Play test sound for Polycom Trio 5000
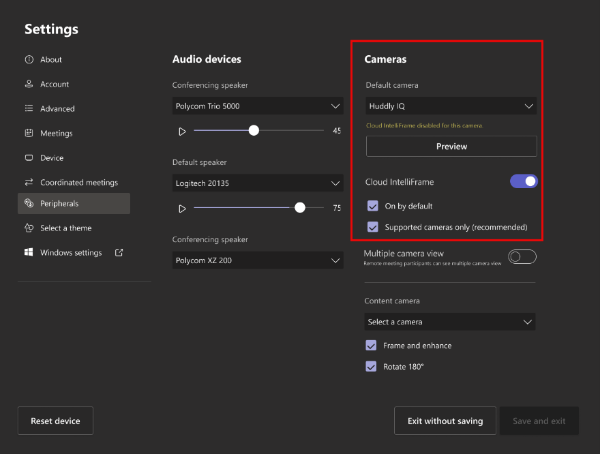The image size is (600, 454). click(182, 131)
